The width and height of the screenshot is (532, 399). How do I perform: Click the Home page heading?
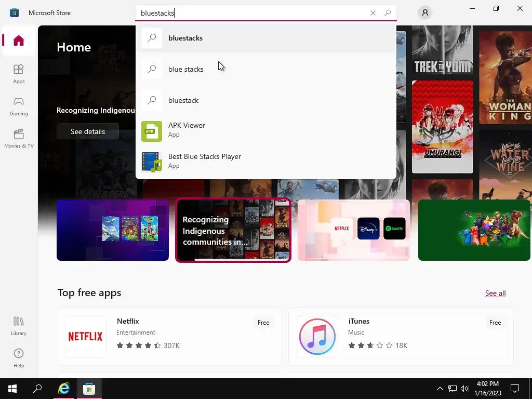[x=74, y=47]
